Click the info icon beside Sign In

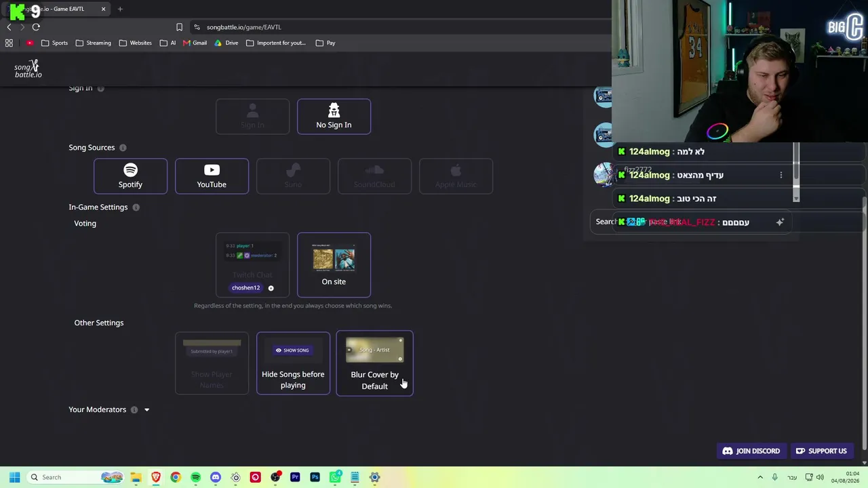coord(100,88)
